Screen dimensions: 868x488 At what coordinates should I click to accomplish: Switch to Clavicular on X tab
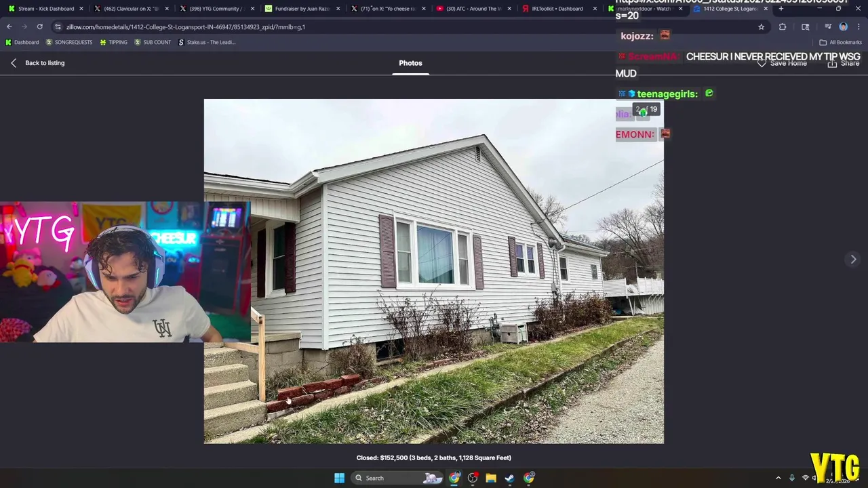[x=131, y=9]
